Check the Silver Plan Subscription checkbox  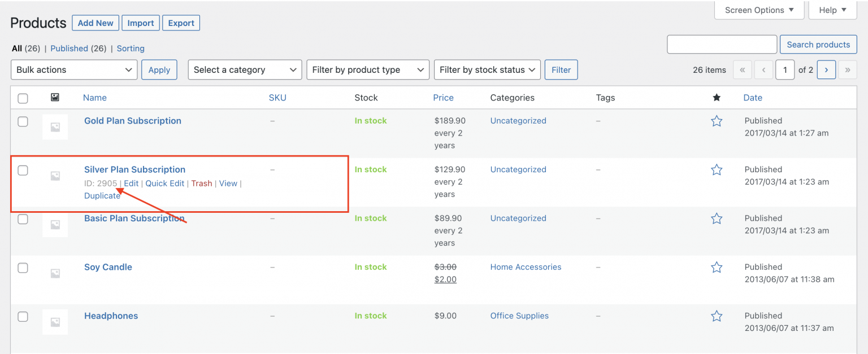coord(23,170)
